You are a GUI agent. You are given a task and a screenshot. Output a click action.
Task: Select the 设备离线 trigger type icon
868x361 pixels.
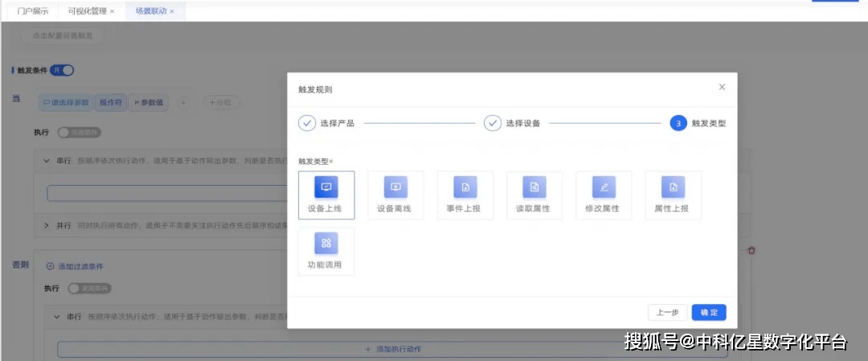pyautogui.click(x=395, y=187)
